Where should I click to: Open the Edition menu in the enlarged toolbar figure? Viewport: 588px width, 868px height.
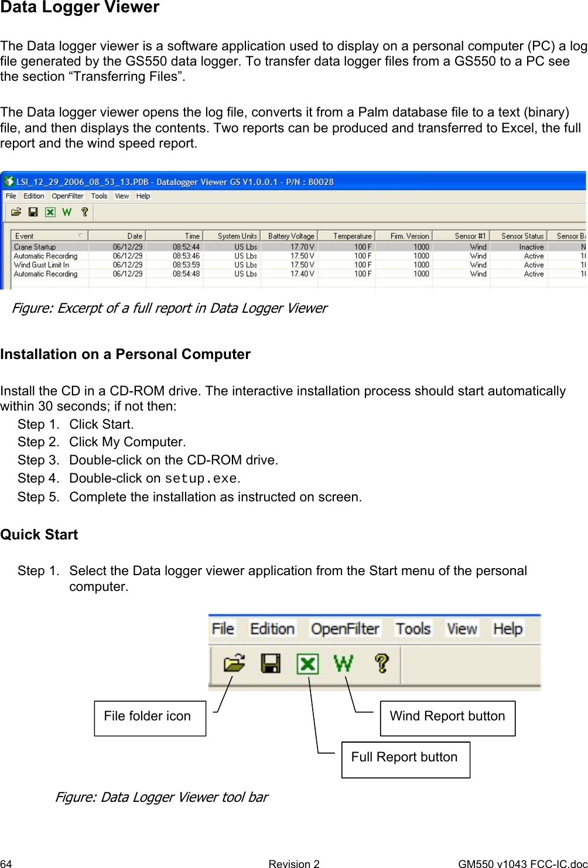[x=272, y=629]
